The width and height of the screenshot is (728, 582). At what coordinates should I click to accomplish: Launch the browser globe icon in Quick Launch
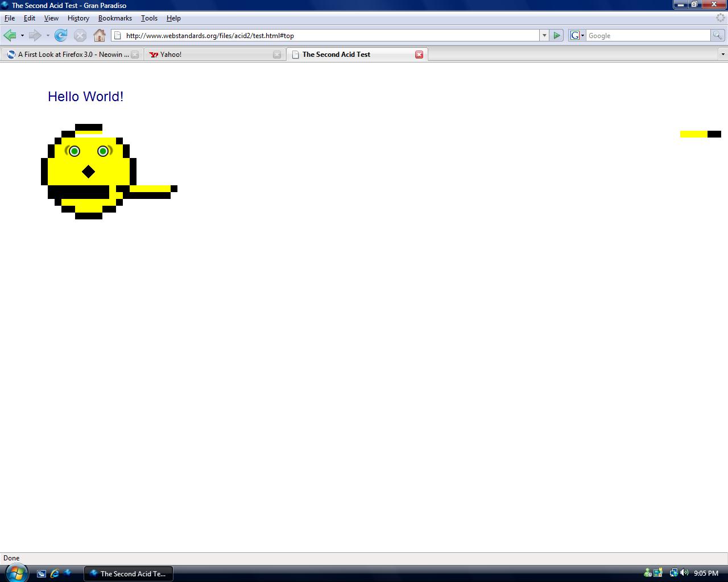[x=68, y=573]
